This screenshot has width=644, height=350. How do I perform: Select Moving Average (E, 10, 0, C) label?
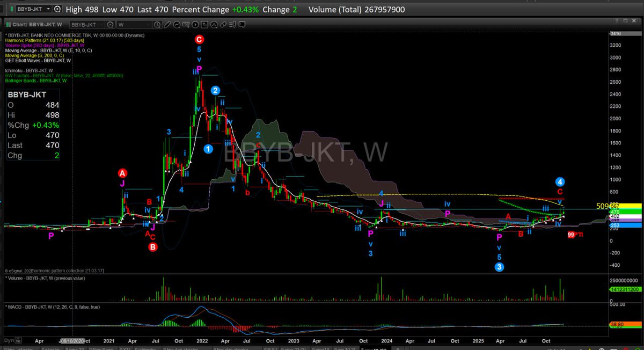tap(49, 50)
